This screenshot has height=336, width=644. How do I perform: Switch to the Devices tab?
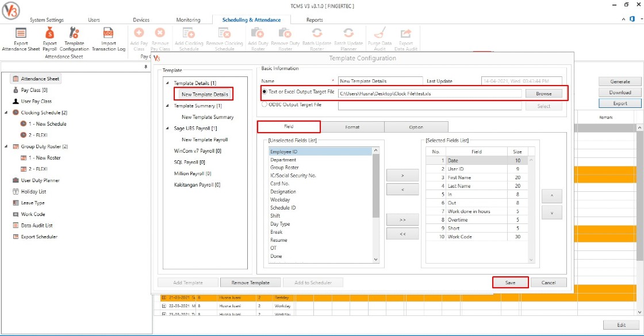[x=141, y=20]
